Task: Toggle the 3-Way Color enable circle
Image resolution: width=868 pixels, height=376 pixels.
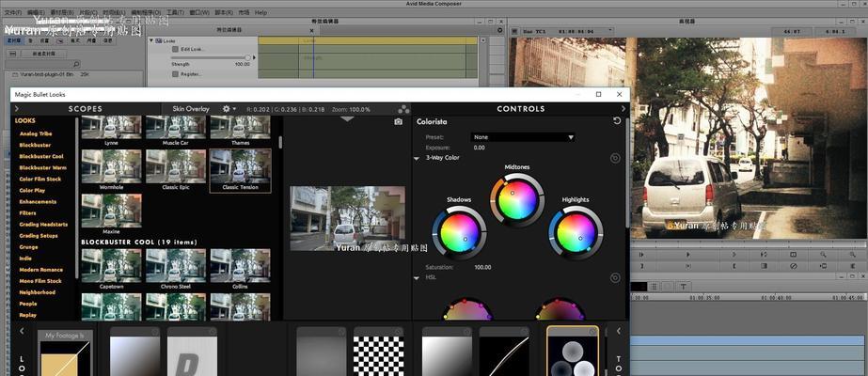Action: (615, 159)
